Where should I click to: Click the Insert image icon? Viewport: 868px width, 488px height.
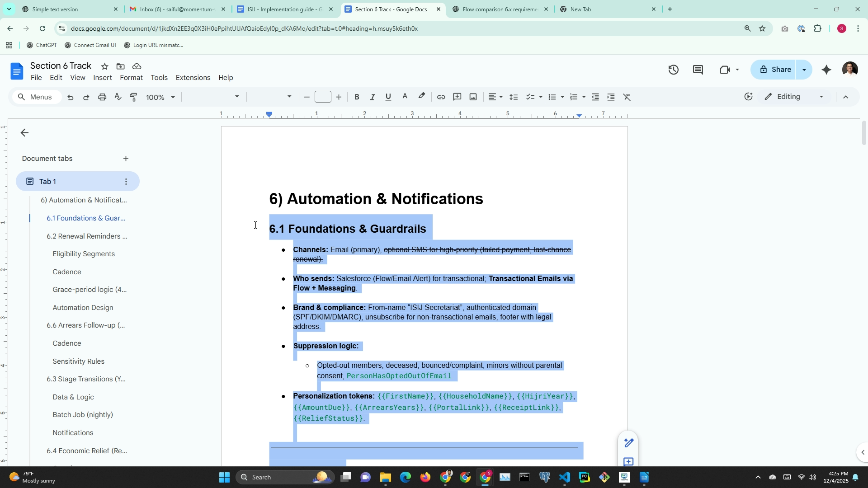point(473,97)
